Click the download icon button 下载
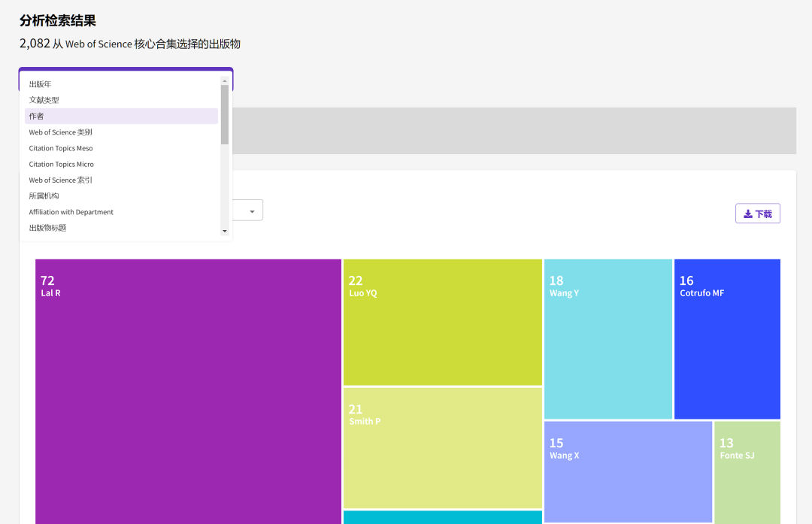The height and width of the screenshot is (524, 812). click(x=757, y=214)
